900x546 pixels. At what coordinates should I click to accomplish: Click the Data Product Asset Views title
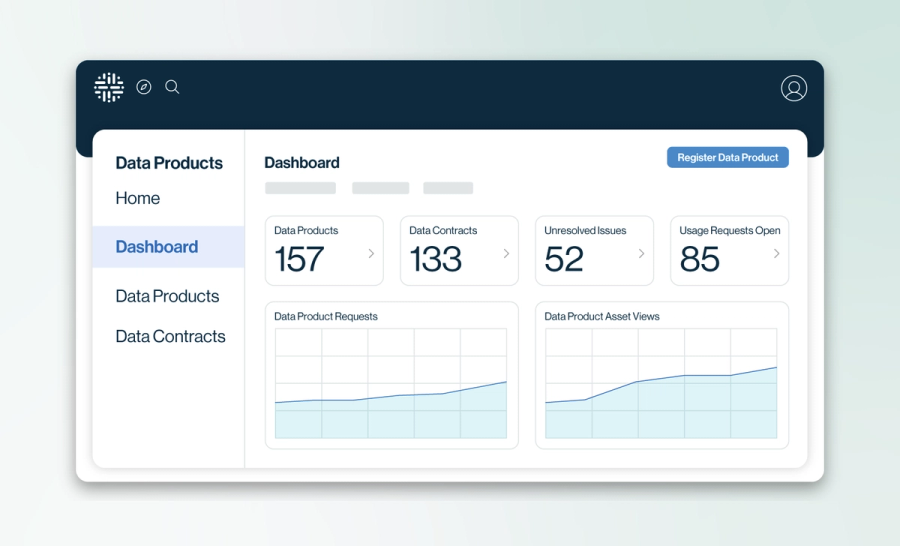[x=602, y=316]
